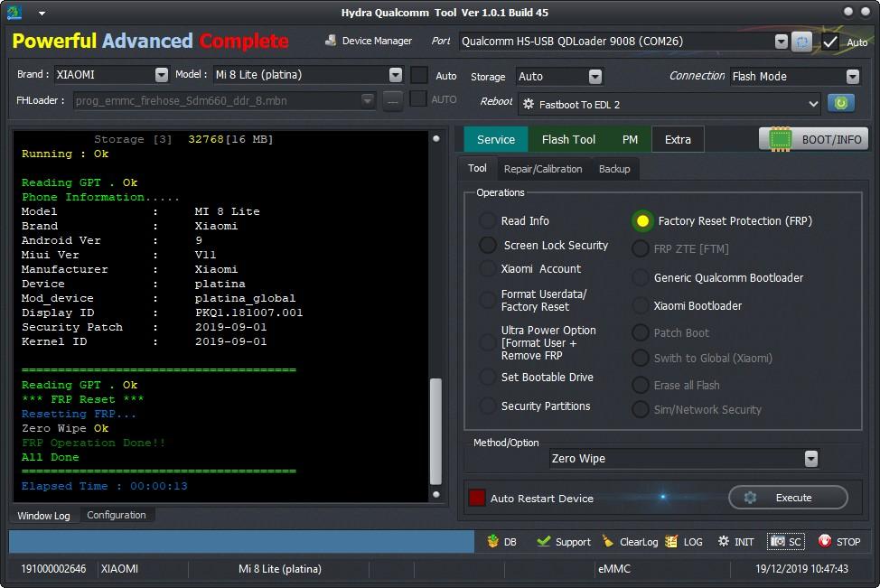This screenshot has height=588, width=880.
Task: Click the date and time in status bar
Action: (801, 569)
